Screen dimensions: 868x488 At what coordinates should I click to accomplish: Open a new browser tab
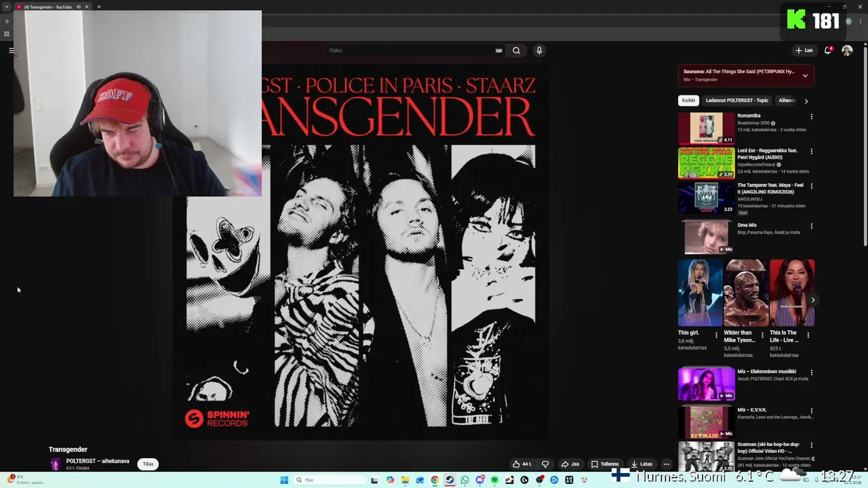coord(98,7)
